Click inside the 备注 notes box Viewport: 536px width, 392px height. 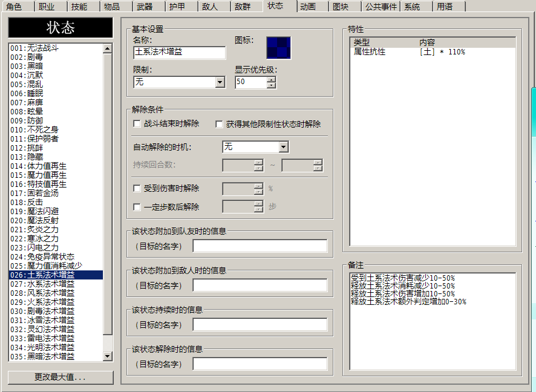tap(433, 321)
